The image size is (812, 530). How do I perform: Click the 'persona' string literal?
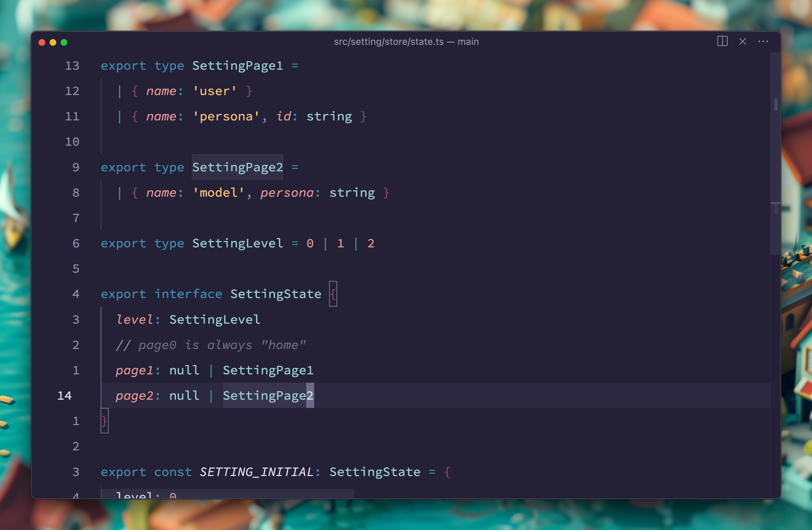tap(226, 116)
